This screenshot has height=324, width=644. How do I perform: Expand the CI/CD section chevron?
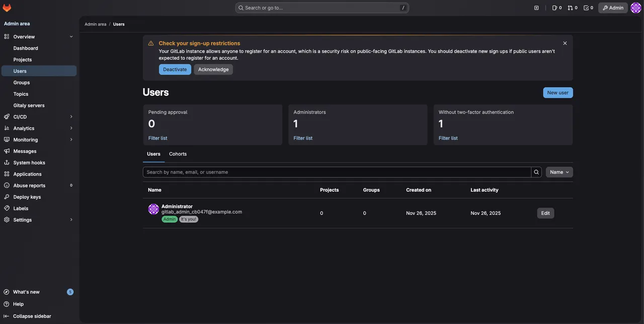(71, 117)
